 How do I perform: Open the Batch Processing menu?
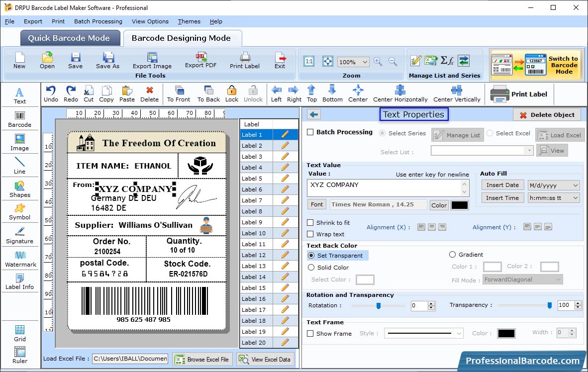click(98, 21)
